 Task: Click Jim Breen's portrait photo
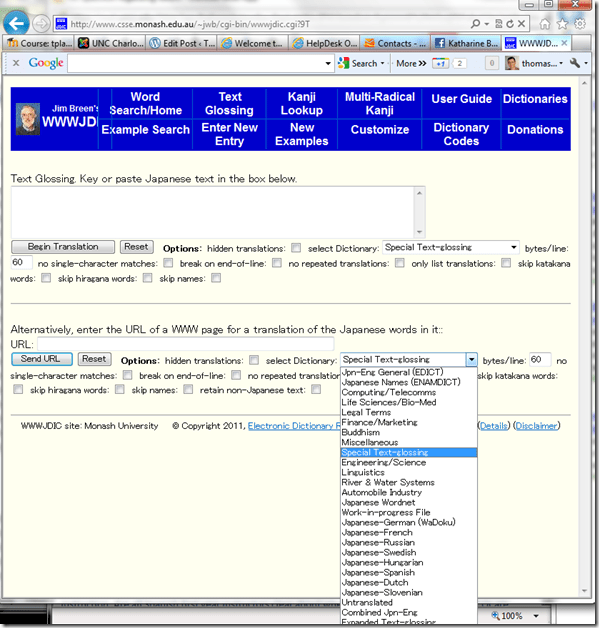click(28, 119)
